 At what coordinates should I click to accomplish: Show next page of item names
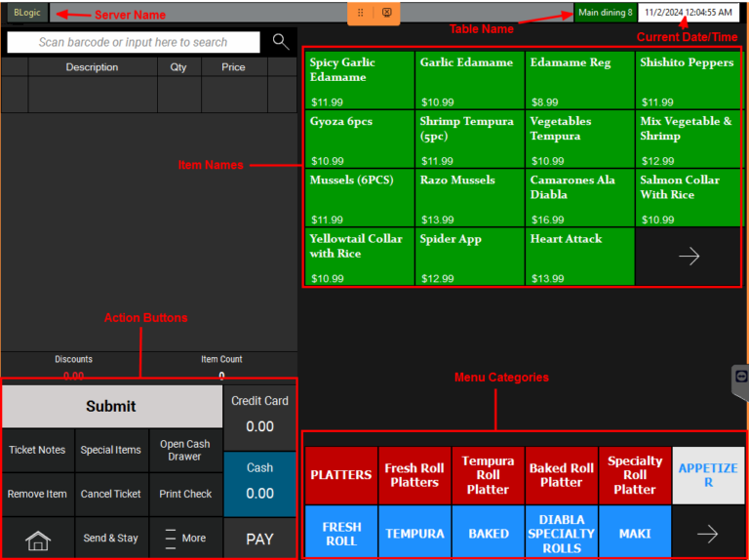tap(689, 257)
